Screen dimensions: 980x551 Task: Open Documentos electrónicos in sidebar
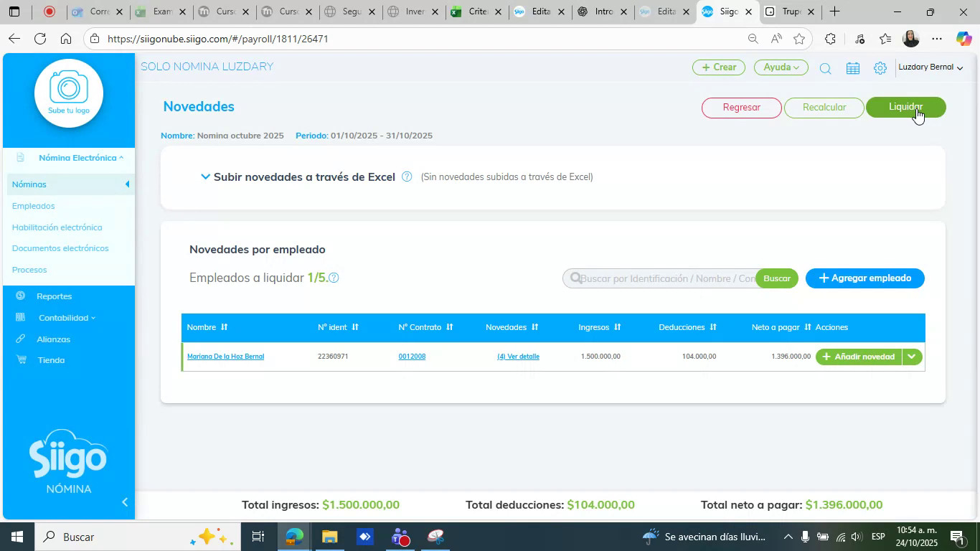(x=60, y=248)
